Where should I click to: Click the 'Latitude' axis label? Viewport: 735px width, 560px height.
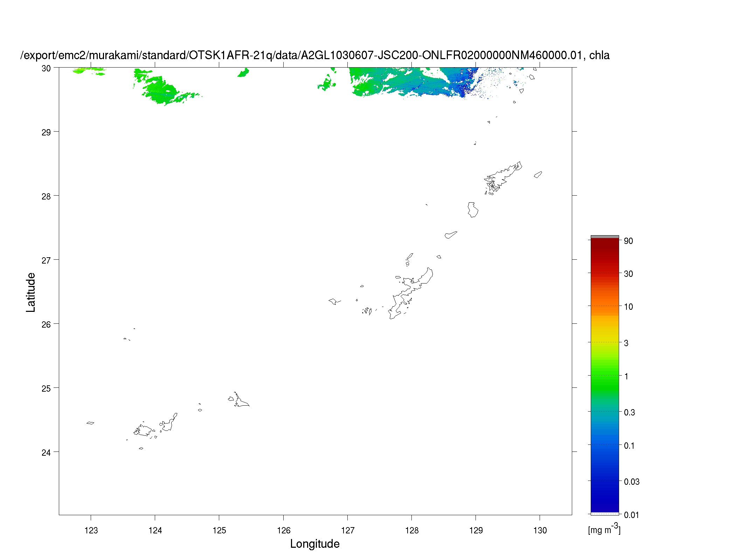[x=31, y=292]
